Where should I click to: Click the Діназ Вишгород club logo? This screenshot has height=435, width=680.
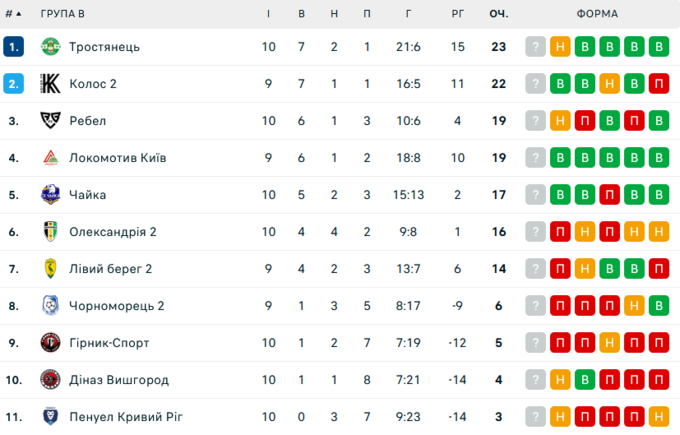tap(50, 380)
